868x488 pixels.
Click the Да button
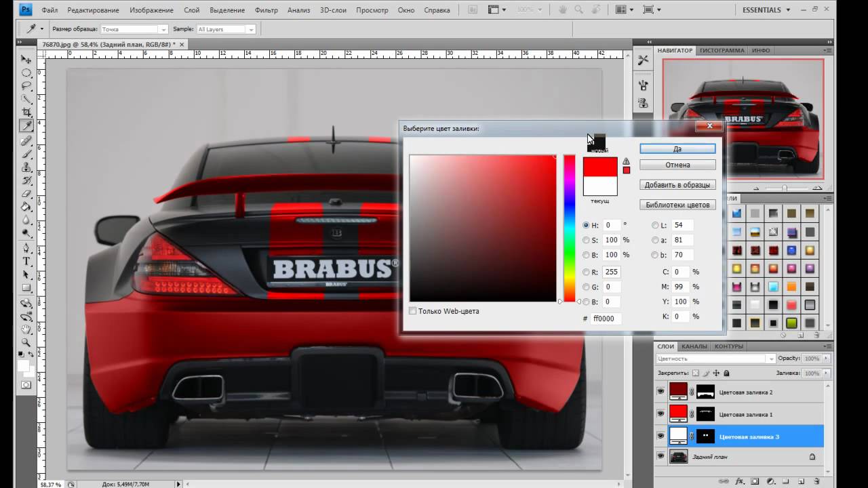coord(677,148)
